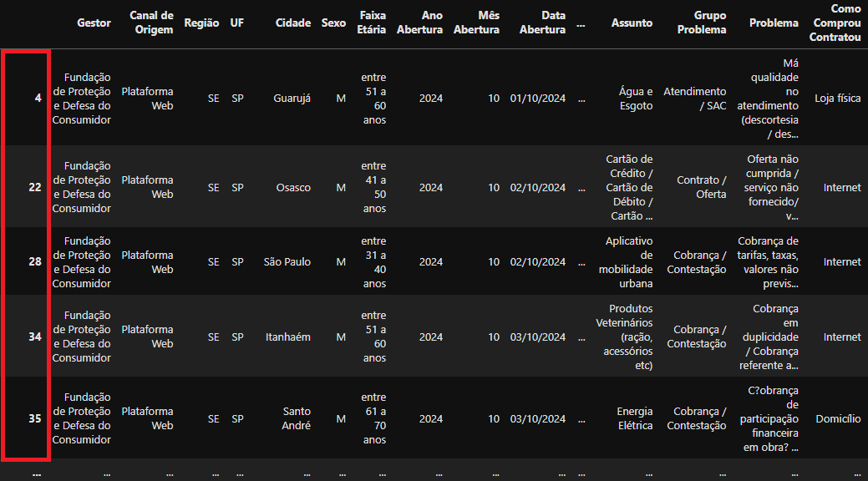
Task: Click the 02/10/2024 date in São Paulo row
Action: 537,261
